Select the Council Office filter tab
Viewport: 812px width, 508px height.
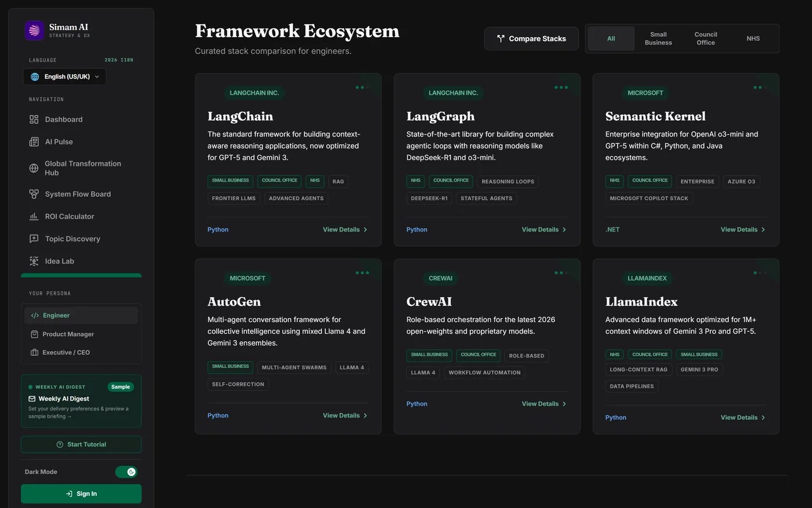click(x=706, y=39)
